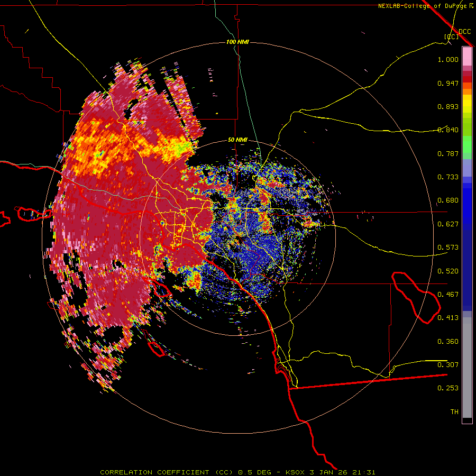Click the 50 NMI range ring label

pyautogui.click(x=237, y=140)
